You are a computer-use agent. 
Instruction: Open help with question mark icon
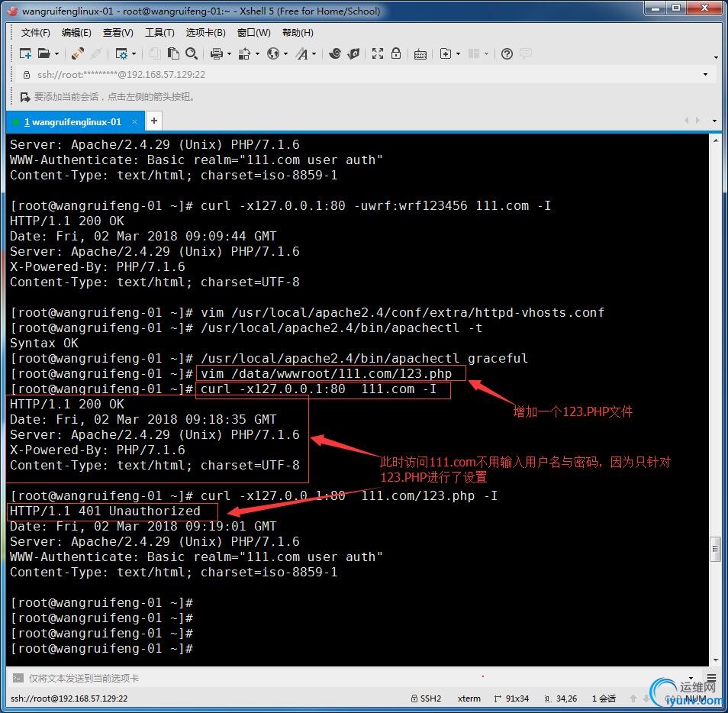(x=507, y=54)
